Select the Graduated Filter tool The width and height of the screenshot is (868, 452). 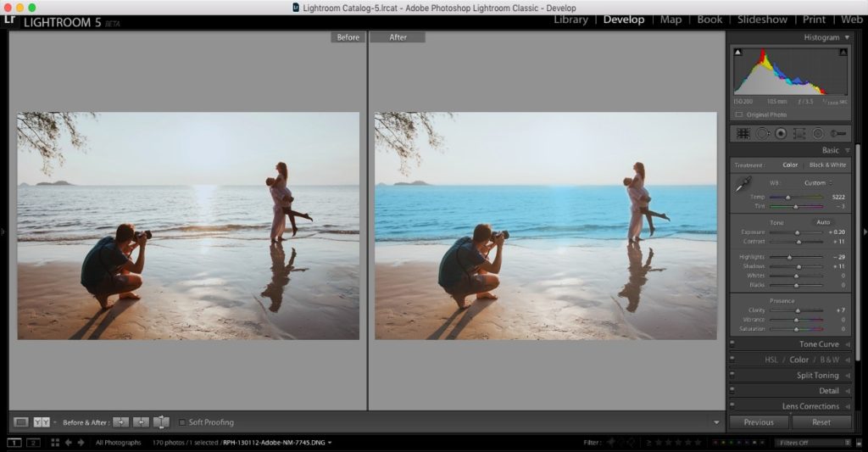[798, 133]
